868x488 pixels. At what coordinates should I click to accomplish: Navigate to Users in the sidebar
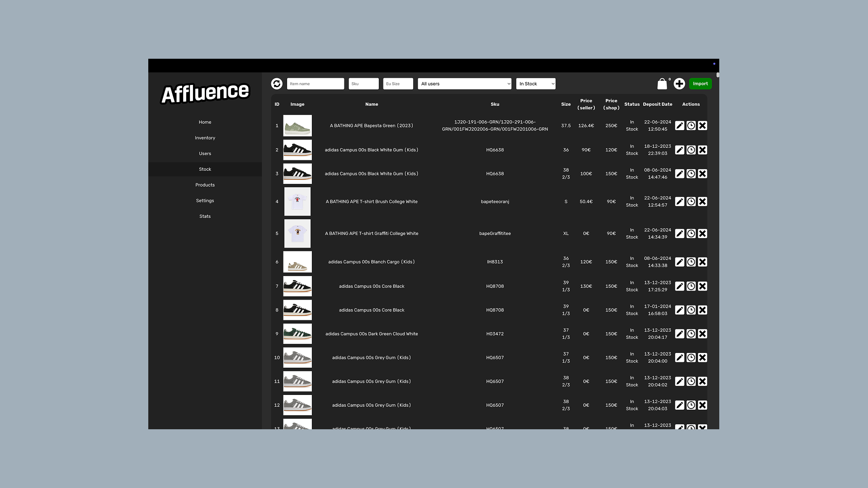(x=205, y=154)
